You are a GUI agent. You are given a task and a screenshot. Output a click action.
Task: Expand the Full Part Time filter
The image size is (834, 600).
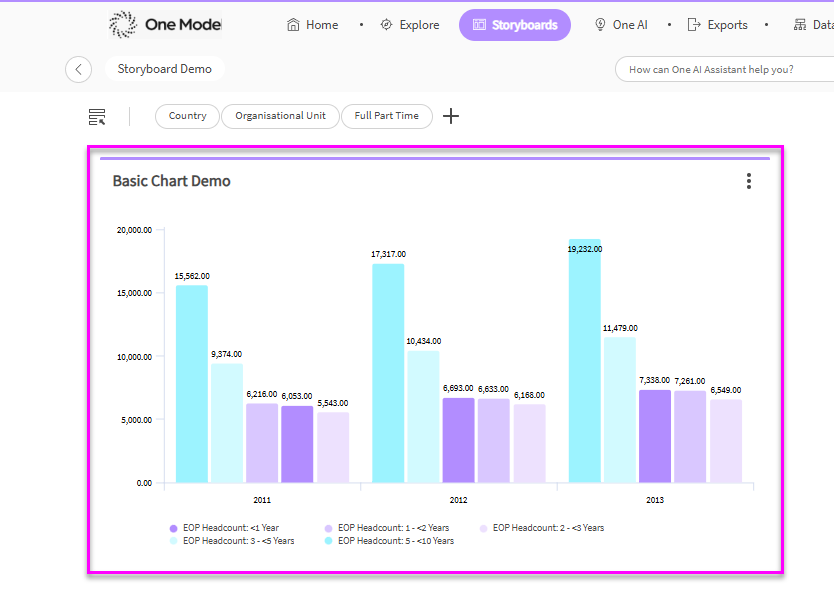[x=386, y=116]
